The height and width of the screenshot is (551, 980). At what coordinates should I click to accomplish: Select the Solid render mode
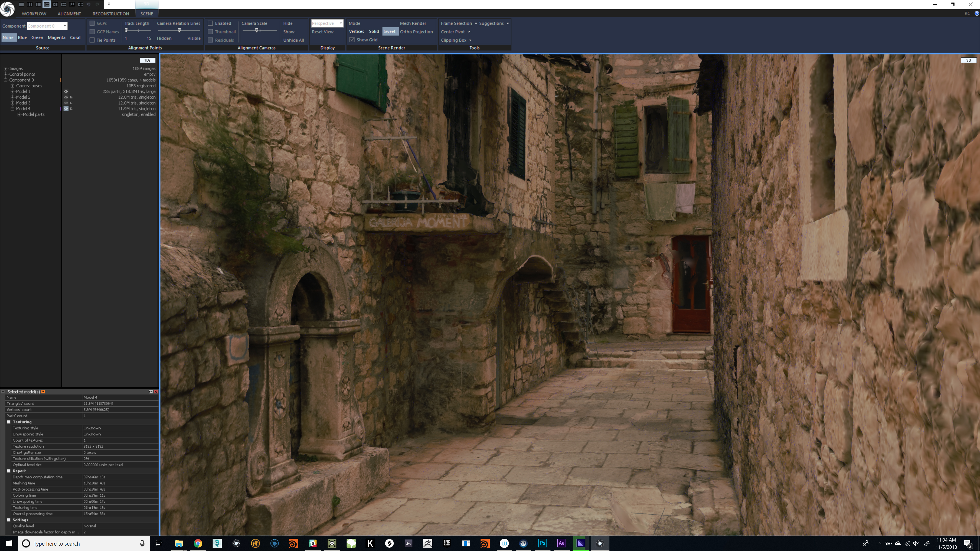pos(374,32)
